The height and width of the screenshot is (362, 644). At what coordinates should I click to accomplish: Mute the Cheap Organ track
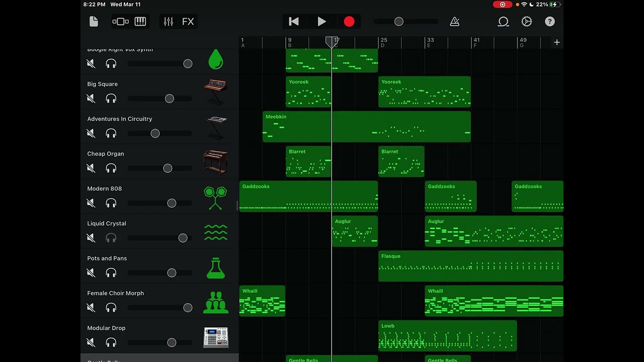(91, 168)
